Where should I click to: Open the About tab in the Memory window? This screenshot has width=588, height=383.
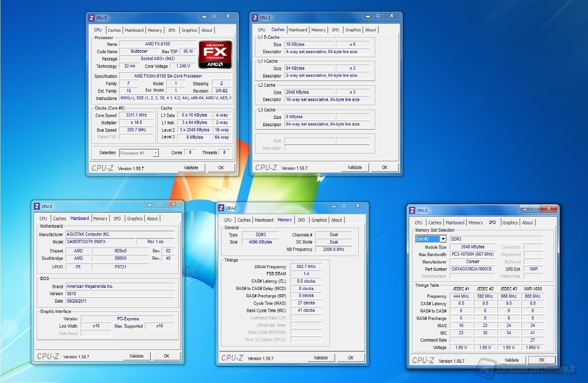coord(336,220)
